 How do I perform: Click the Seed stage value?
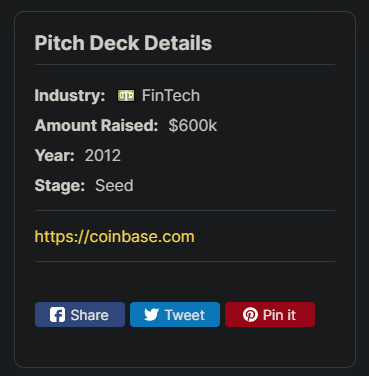pyautogui.click(x=114, y=186)
